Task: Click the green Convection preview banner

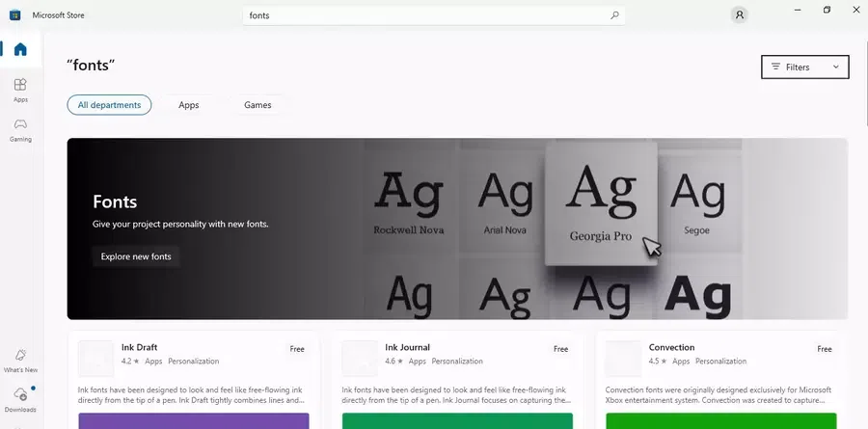Action: [720, 420]
